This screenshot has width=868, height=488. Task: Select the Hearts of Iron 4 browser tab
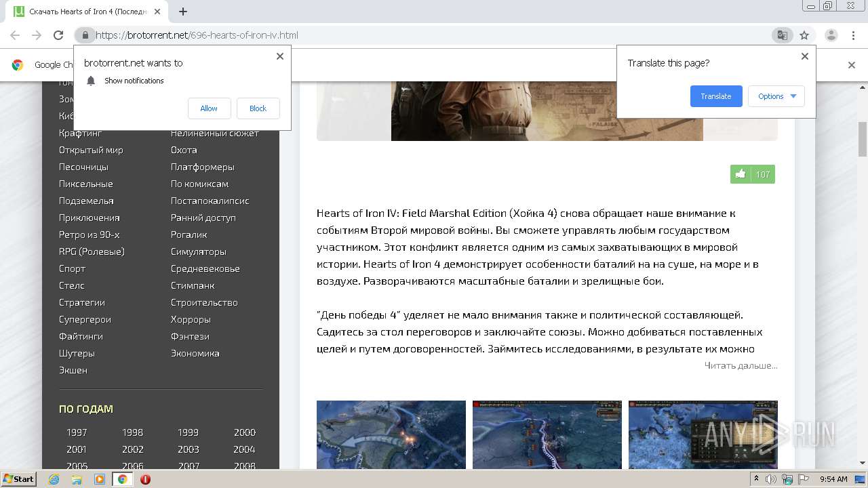coord(88,12)
